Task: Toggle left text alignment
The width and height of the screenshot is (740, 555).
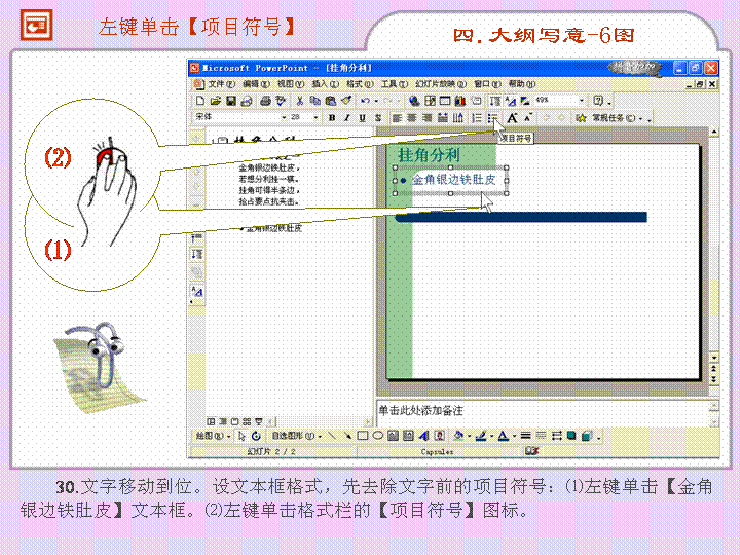Action: pyautogui.click(x=397, y=118)
